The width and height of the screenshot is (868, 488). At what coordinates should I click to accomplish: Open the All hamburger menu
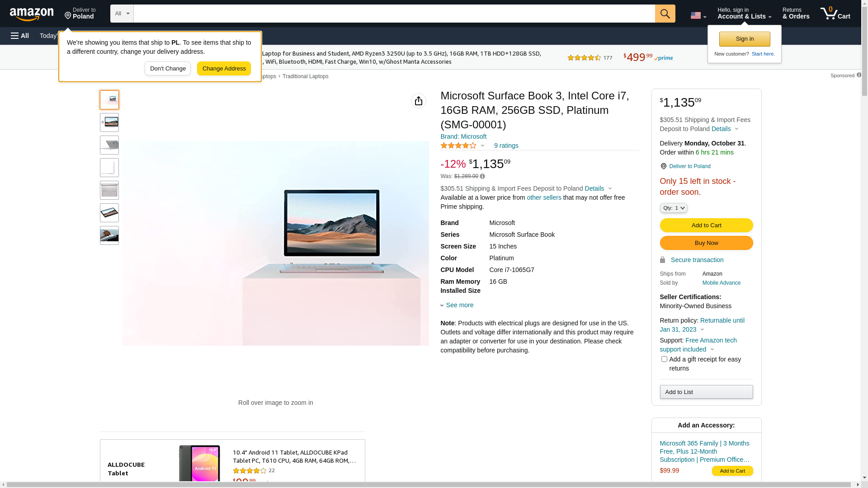(20, 36)
